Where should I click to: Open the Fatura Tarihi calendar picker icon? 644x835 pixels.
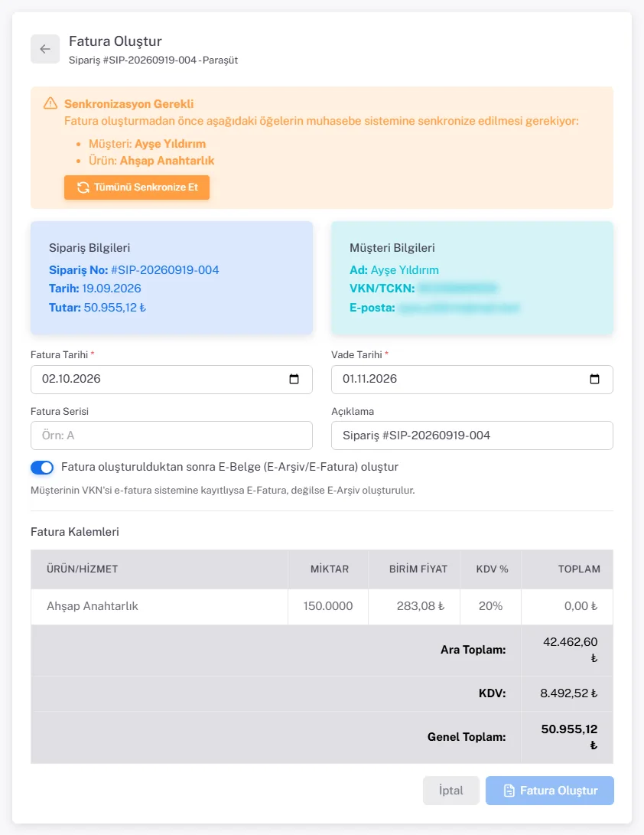pos(294,379)
